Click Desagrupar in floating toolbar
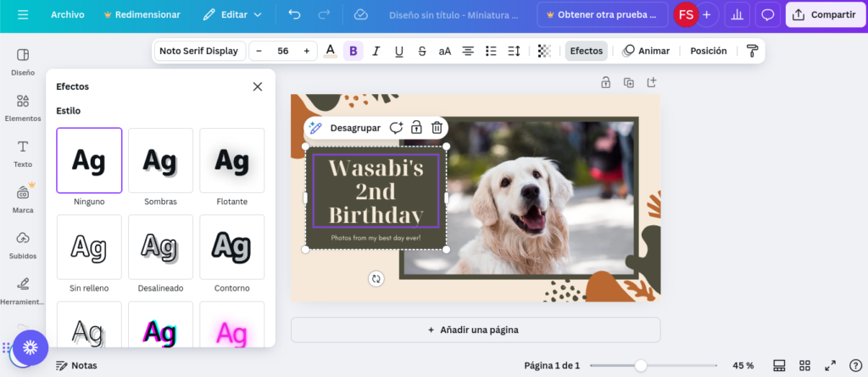Image resolution: width=868 pixels, height=377 pixels. (355, 128)
